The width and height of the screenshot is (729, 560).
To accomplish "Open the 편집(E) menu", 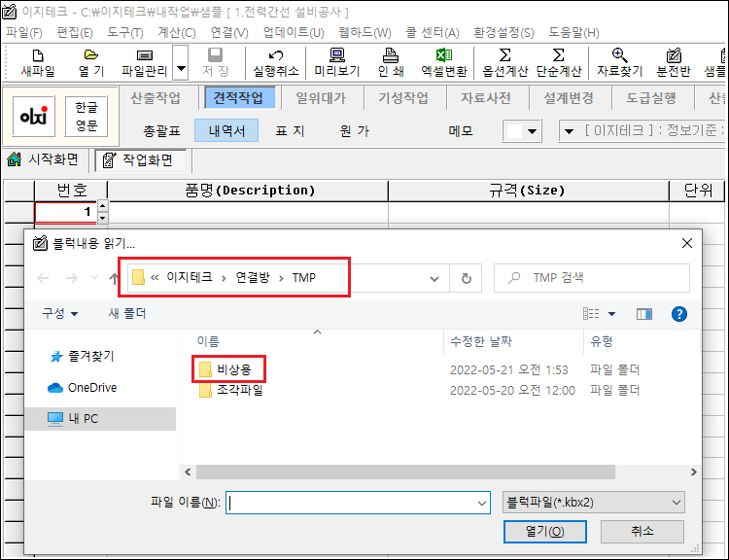I will click(75, 32).
